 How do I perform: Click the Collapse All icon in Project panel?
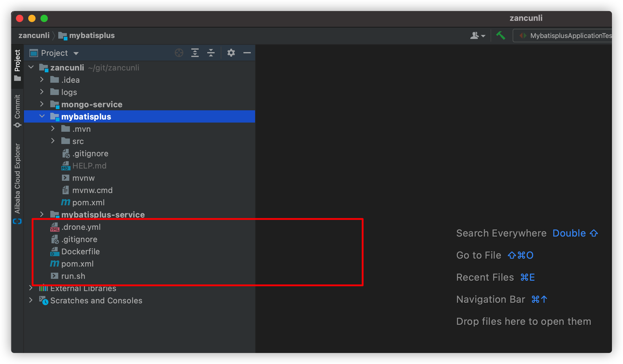pyautogui.click(x=211, y=53)
